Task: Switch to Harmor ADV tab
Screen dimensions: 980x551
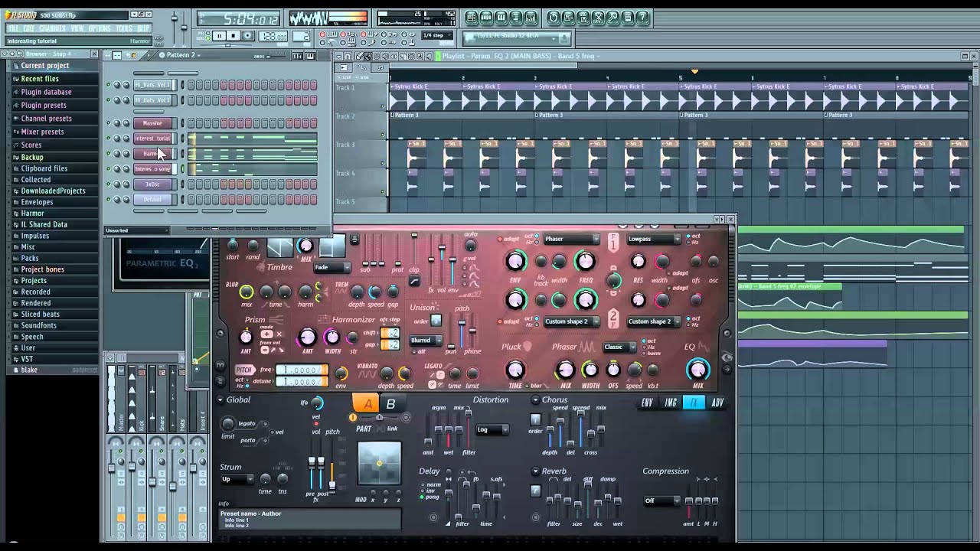Action: click(x=717, y=403)
